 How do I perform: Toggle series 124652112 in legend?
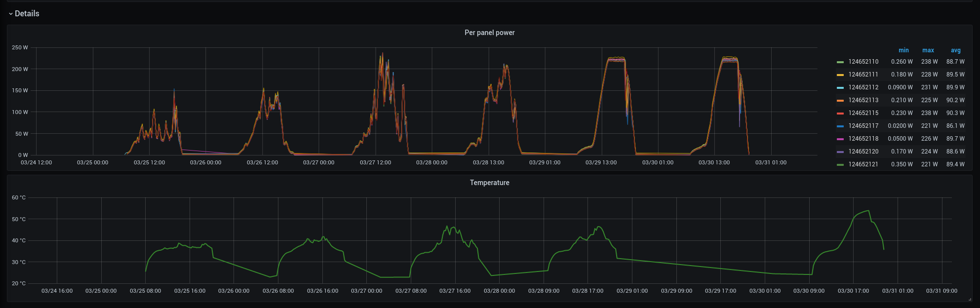click(863, 87)
